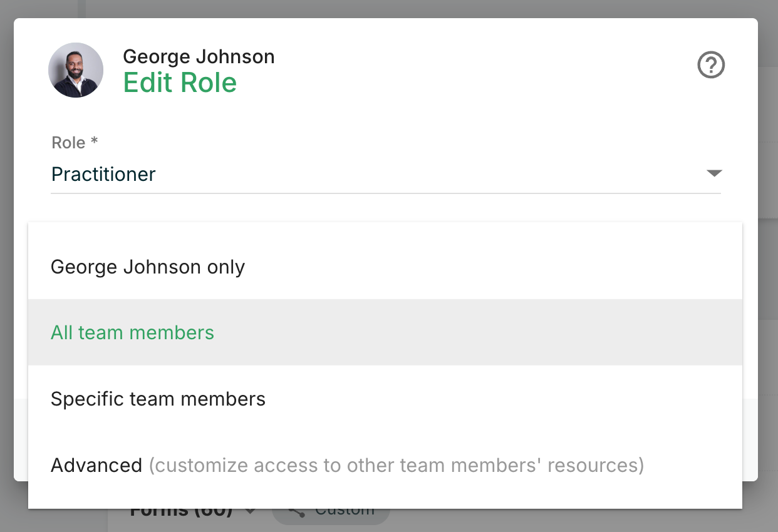Viewport: 778px width, 532px height.
Task: Open the help question mark icon
Action: tap(711, 65)
